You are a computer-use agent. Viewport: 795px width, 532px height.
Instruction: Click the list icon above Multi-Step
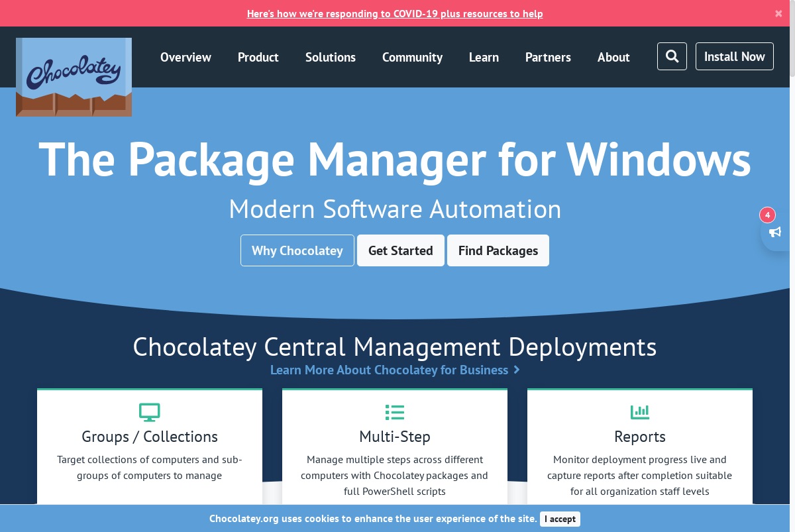pos(395,412)
